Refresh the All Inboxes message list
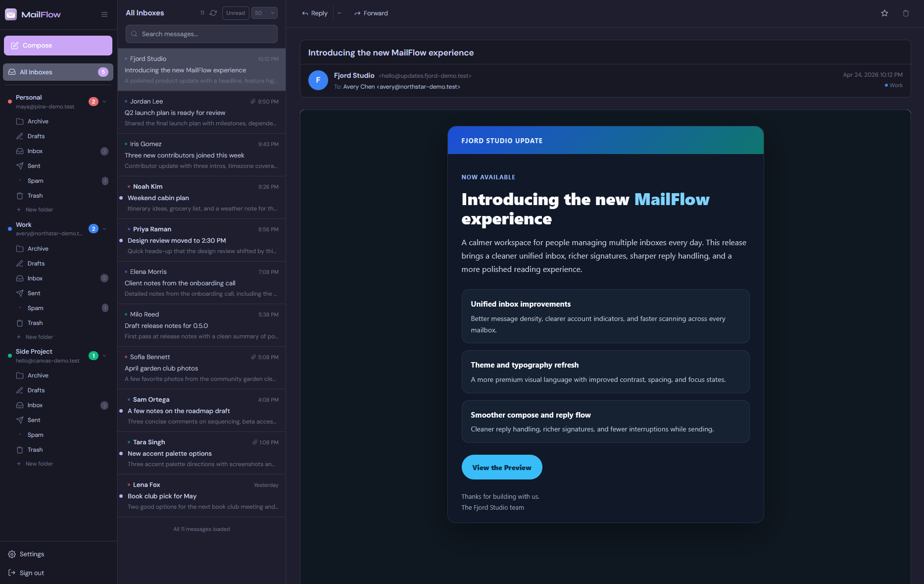924x584 pixels. [213, 13]
